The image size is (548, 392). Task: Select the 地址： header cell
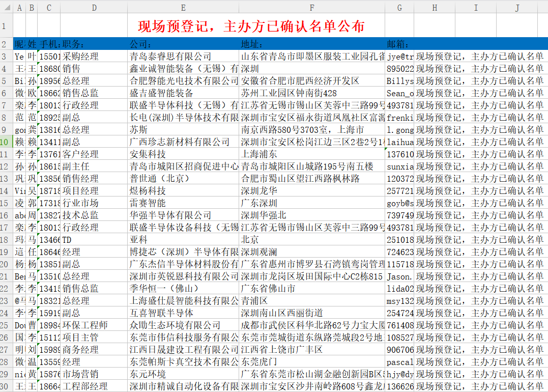click(x=312, y=44)
